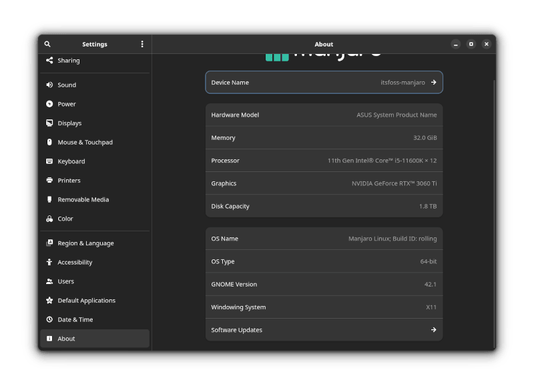Select Region & Language in sidebar

[x=85, y=243]
